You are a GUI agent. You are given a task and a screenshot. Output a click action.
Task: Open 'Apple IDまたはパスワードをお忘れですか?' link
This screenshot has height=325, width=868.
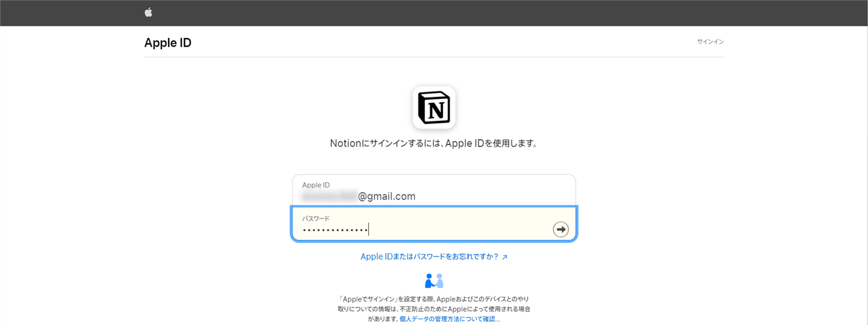429,257
